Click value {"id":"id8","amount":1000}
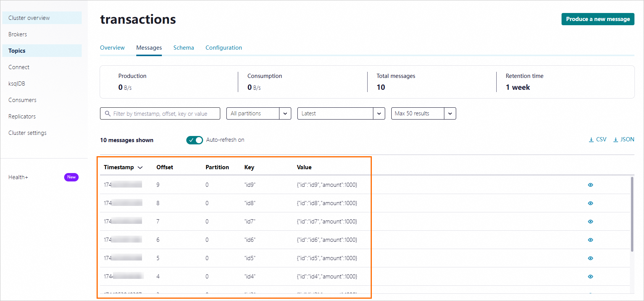Screen dimensions: 644x301 click(x=327, y=203)
